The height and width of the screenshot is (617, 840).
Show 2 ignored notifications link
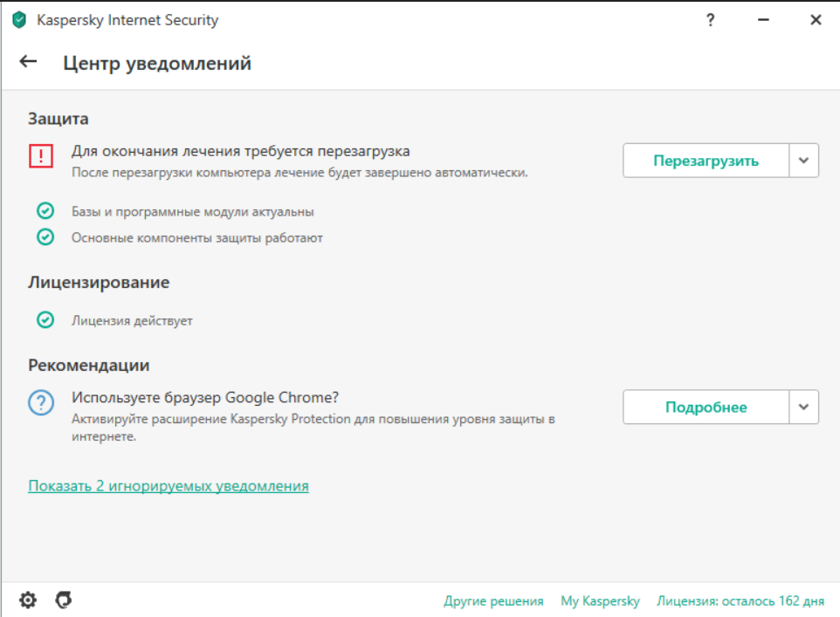click(x=169, y=486)
